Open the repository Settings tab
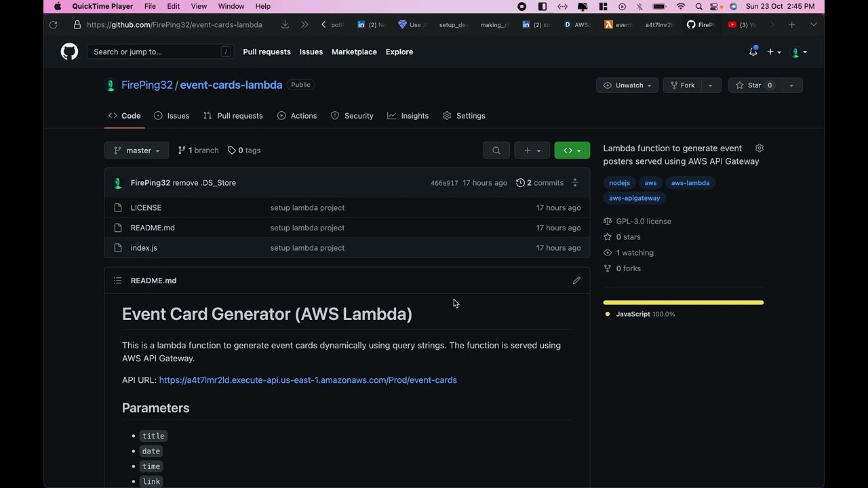 click(x=464, y=116)
